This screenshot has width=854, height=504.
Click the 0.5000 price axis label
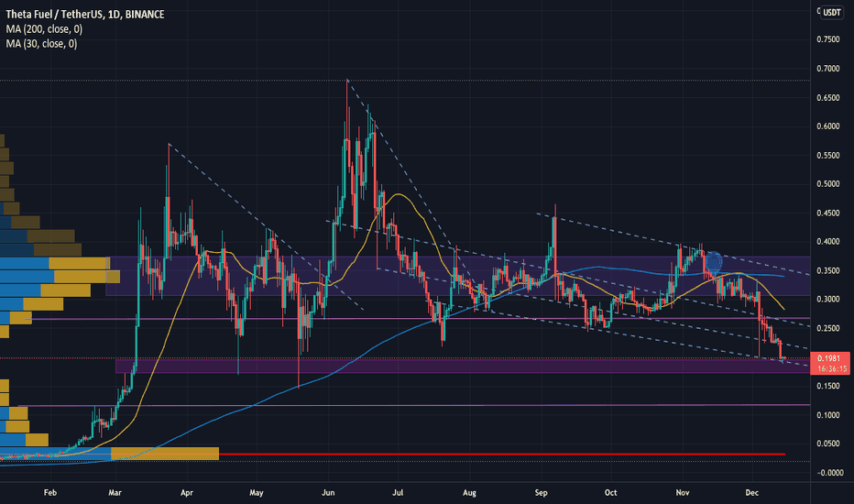tap(827, 184)
